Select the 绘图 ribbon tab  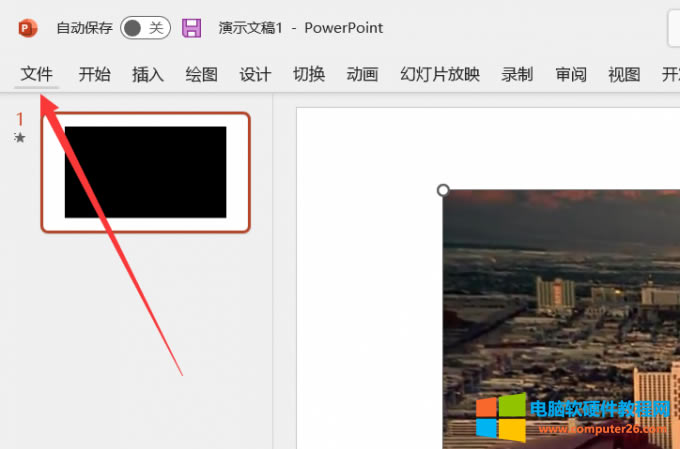point(201,74)
